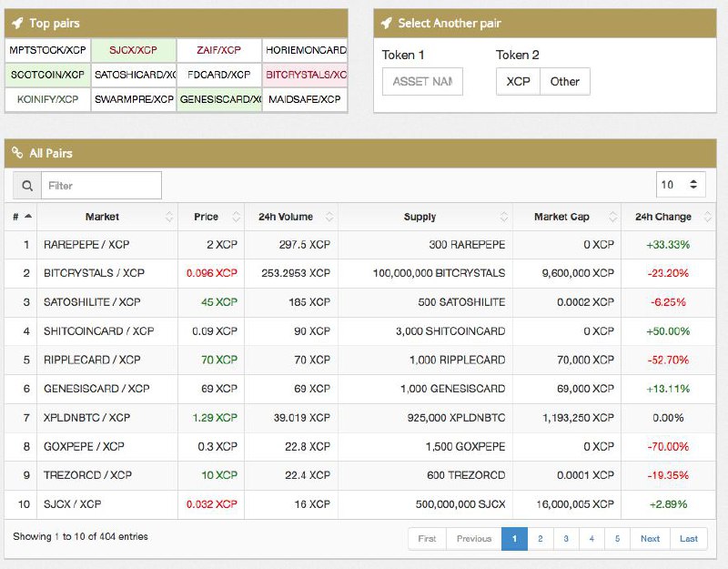Open the GENESISCARD top pair cell
The height and width of the screenshot is (569, 728).
click(x=219, y=99)
